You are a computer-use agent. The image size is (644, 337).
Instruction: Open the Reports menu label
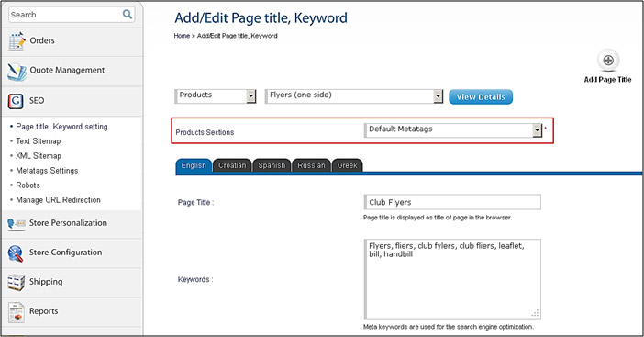43,311
